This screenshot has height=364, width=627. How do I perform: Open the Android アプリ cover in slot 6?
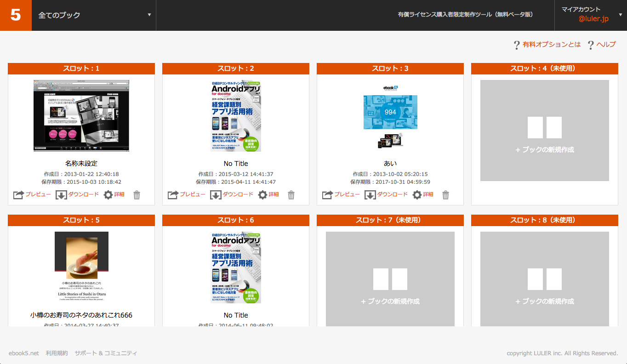tap(236, 267)
